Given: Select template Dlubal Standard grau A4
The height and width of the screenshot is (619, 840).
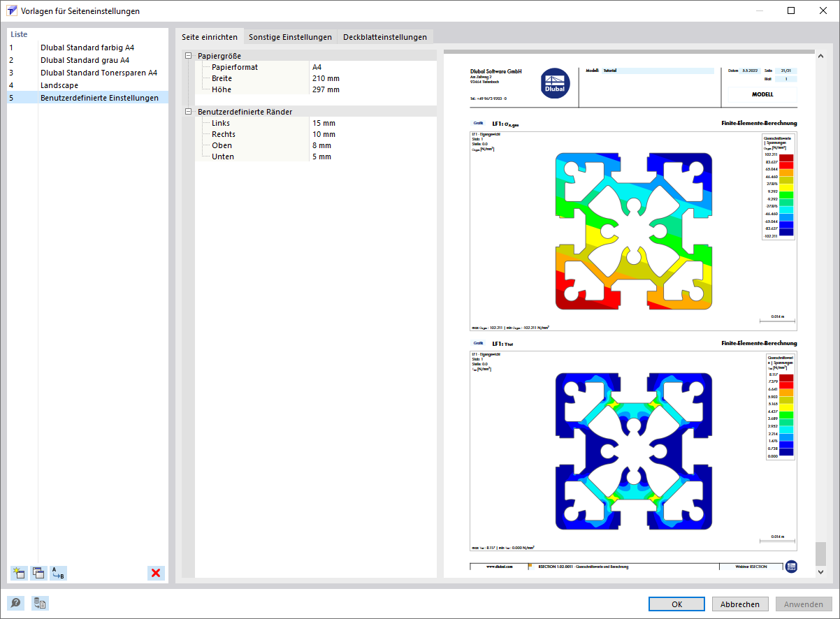Looking at the screenshot, I should [x=88, y=60].
